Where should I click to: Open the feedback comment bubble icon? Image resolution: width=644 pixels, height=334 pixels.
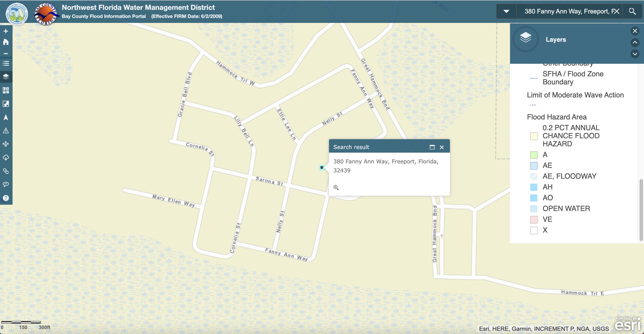point(6,185)
